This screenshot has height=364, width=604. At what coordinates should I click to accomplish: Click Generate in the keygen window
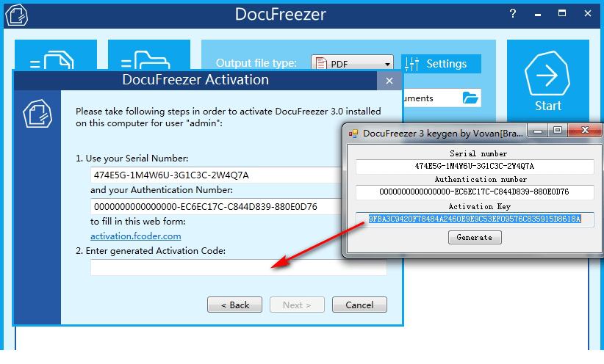tap(475, 238)
